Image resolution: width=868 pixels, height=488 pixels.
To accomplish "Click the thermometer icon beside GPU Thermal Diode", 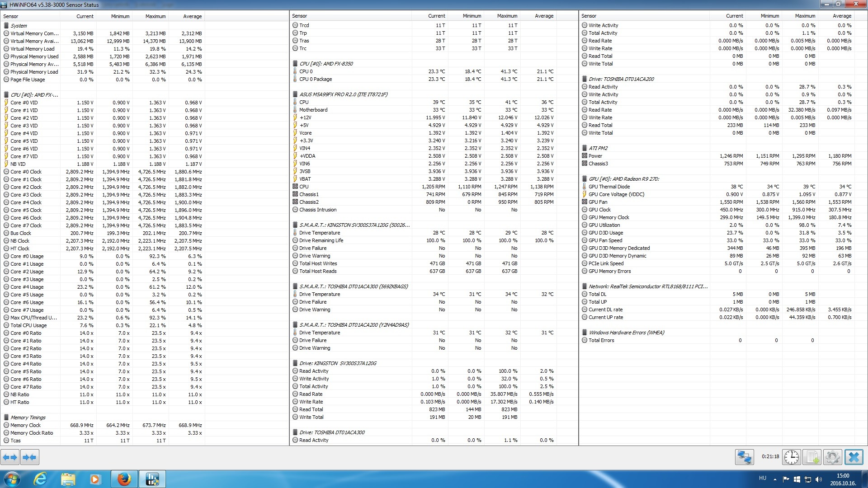I will [585, 187].
